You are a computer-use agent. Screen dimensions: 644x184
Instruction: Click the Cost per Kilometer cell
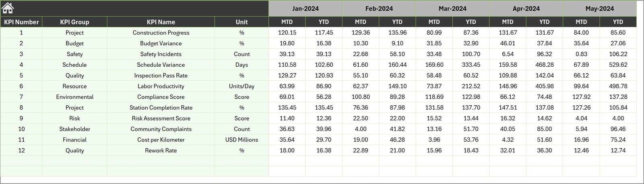pyautogui.click(x=161, y=140)
